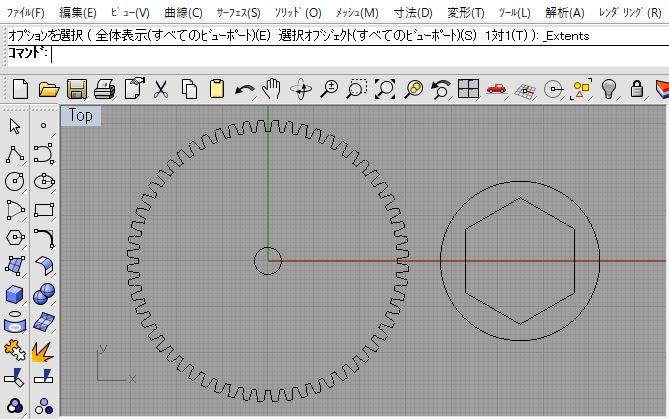
Task: Select the arrow pointer tool
Action: (x=15, y=126)
